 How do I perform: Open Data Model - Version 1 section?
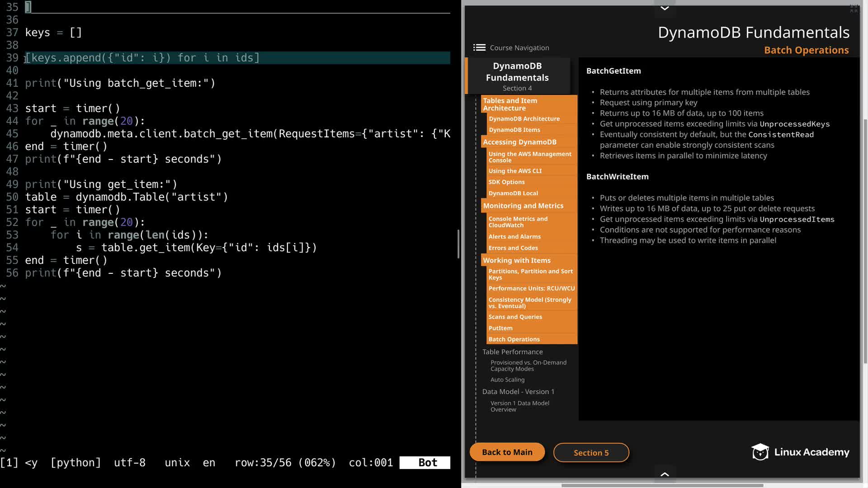coord(518,391)
